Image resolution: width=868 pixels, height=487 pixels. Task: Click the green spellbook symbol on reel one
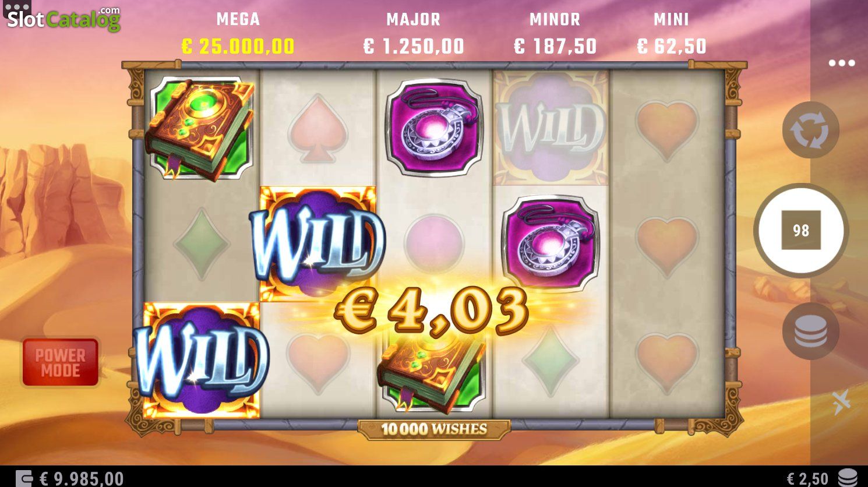point(200,129)
